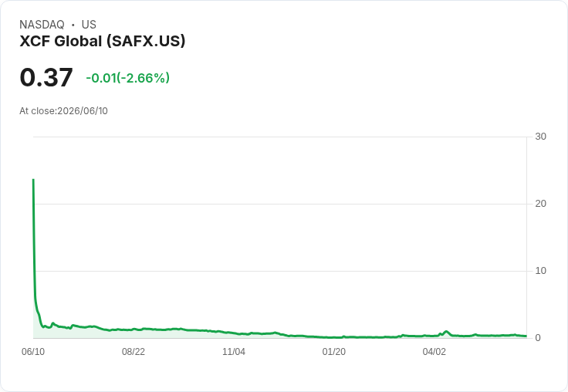Click the XCF Global (SAFX.US) title
Screen dimensions: 568x392
[103, 41]
